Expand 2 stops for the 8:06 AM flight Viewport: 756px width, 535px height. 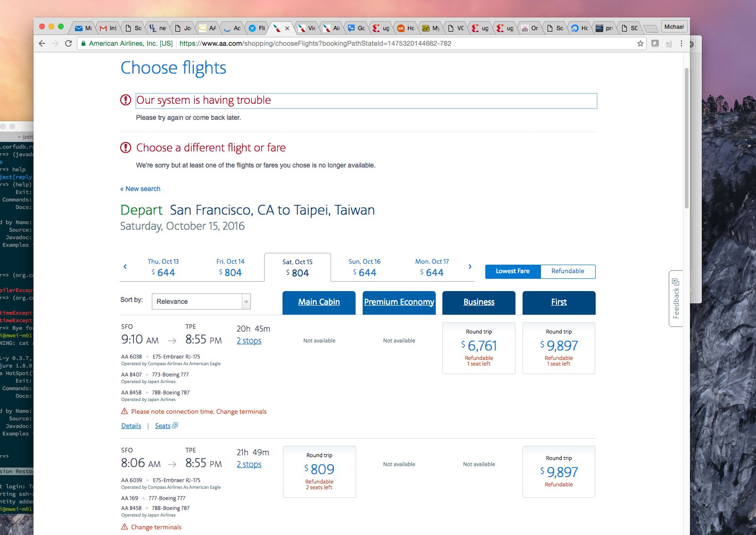pyautogui.click(x=249, y=464)
